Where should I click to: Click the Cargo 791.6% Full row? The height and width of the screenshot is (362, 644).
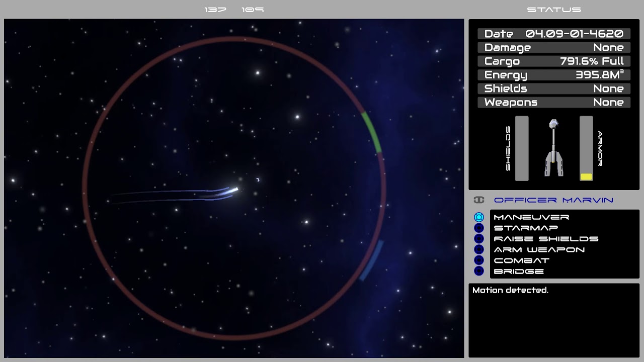pyautogui.click(x=553, y=61)
